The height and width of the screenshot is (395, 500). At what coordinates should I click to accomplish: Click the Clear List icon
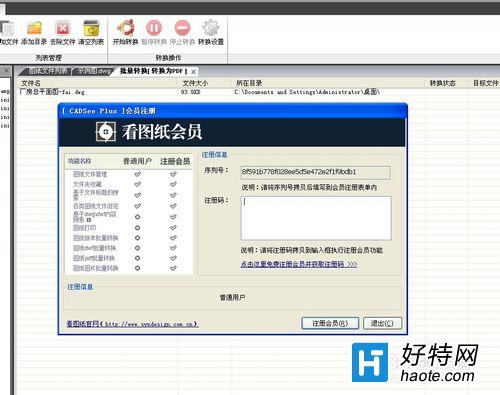tap(91, 28)
